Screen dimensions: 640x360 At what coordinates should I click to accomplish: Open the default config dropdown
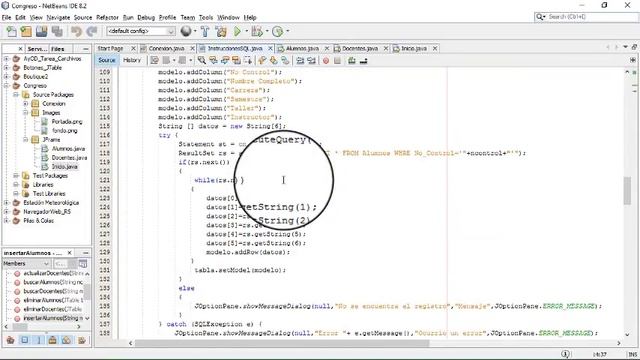pyautogui.click(x=141, y=31)
